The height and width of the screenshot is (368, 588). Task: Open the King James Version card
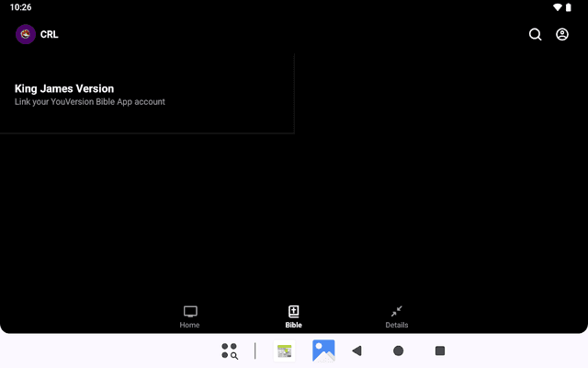point(147,94)
